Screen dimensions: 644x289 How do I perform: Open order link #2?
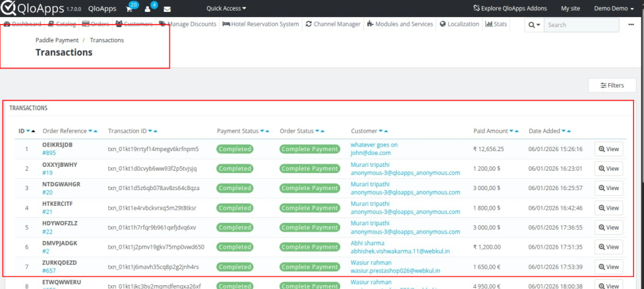[x=46, y=251]
